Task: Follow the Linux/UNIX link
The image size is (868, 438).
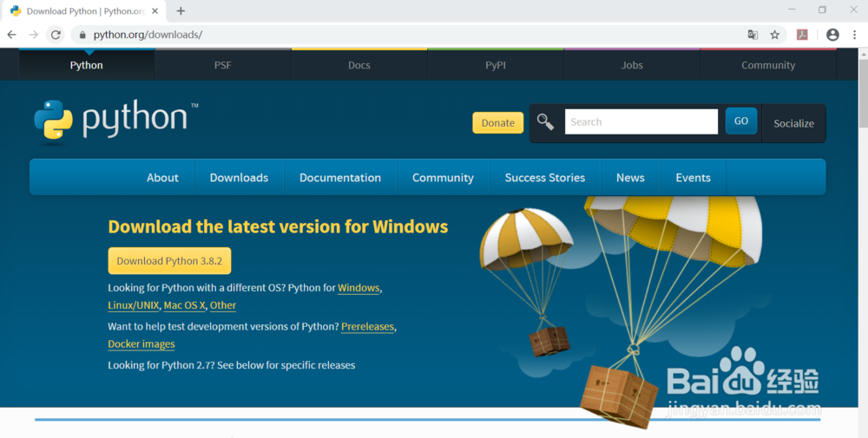Action: tap(134, 305)
